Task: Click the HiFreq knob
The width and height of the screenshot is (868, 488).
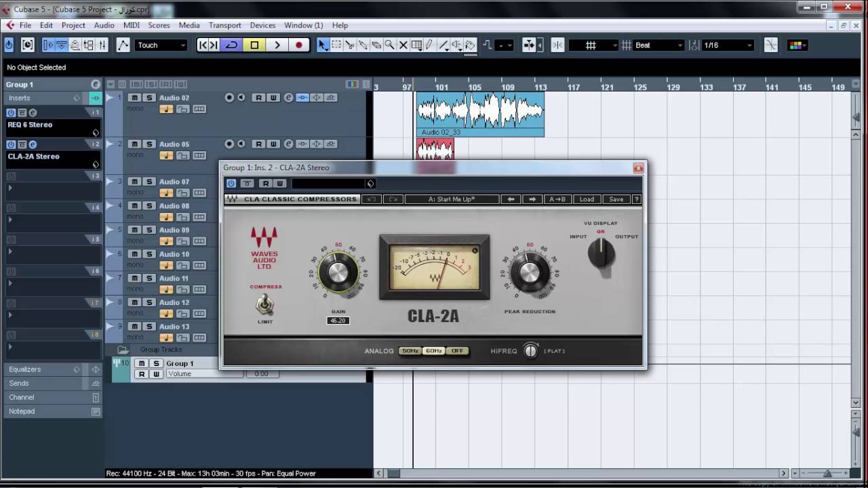Action: coord(530,351)
